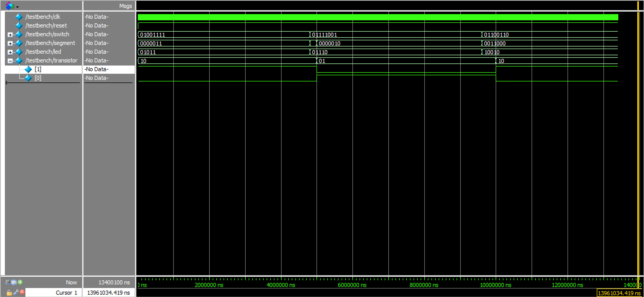Click the delete cursor red minus icon

pos(22,292)
